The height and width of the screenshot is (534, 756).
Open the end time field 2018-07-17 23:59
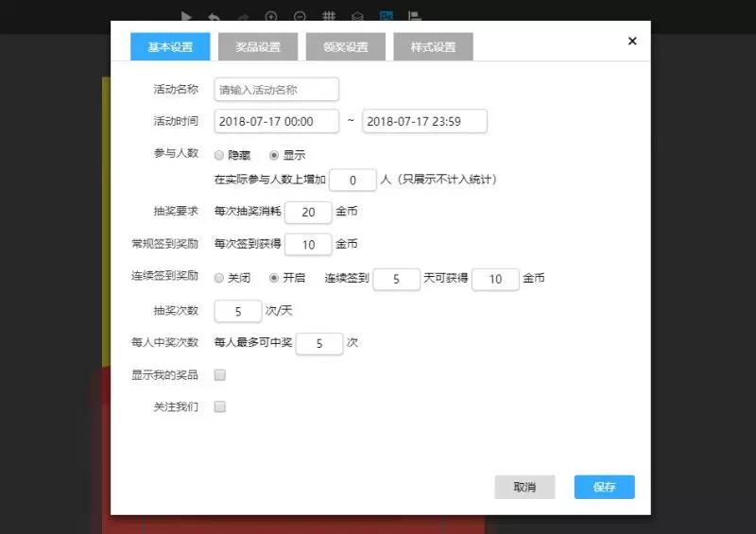click(424, 121)
